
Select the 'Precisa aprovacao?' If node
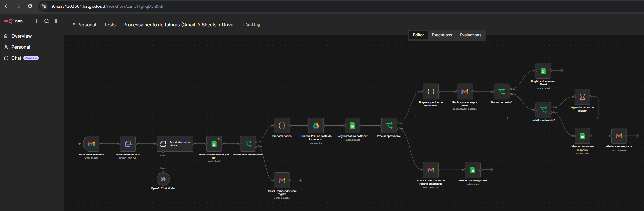pyautogui.click(x=389, y=125)
